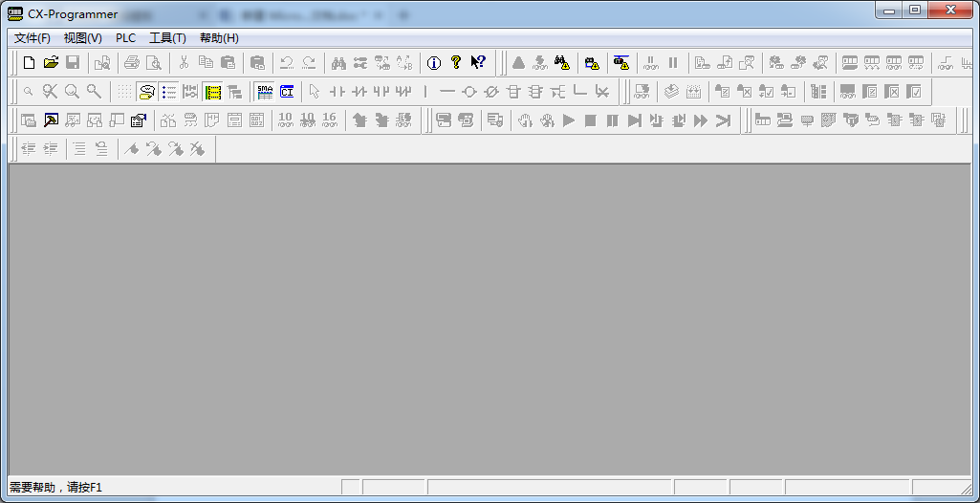
Task: Open the 视图(V) menu
Action: click(x=82, y=38)
